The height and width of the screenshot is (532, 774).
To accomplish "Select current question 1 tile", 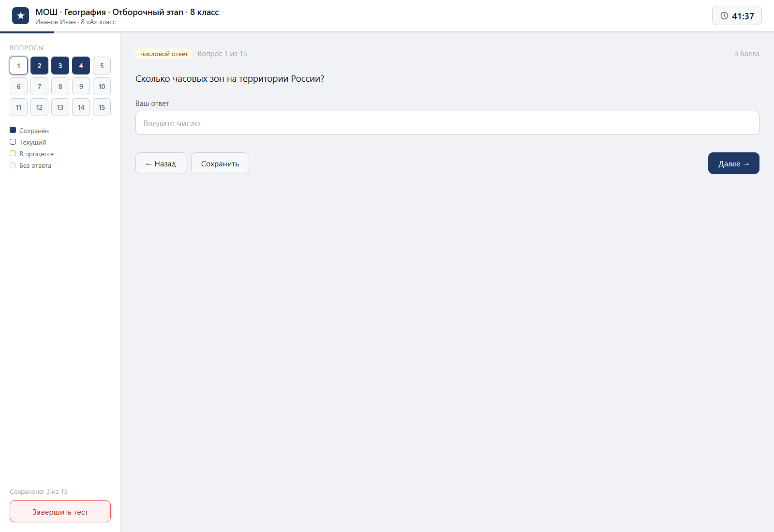I will pyautogui.click(x=18, y=66).
